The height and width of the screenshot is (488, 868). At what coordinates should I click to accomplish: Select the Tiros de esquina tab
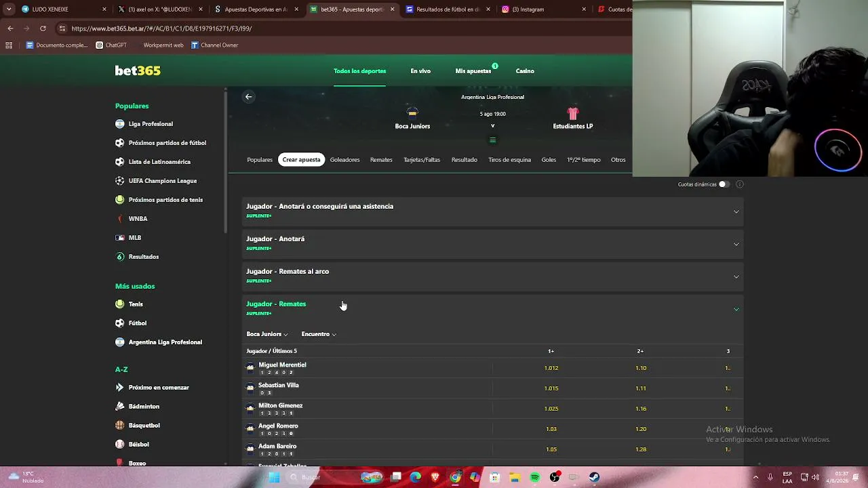coord(509,160)
